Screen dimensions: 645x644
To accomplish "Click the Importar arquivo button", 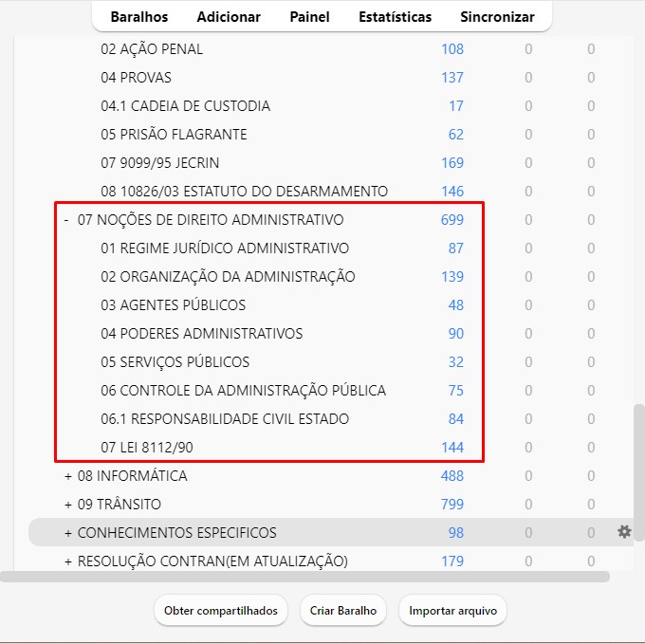I will tap(452, 610).
